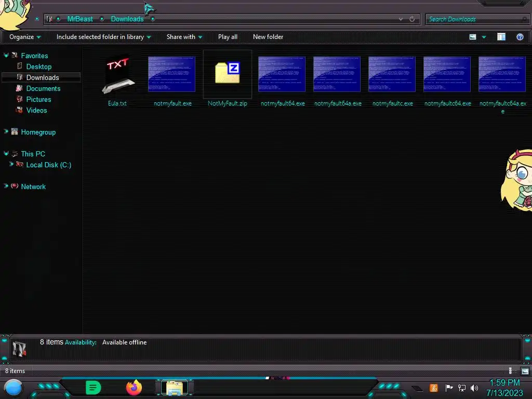Click the volume speaker tray icon
Screen dimensions: 532x399
(x=474, y=388)
